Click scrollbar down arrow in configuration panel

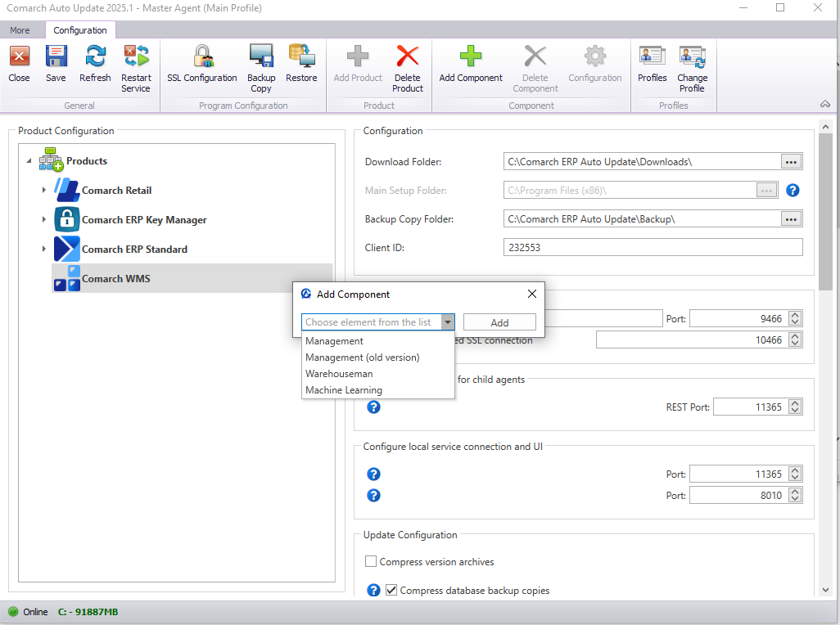(x=825, y=590)
